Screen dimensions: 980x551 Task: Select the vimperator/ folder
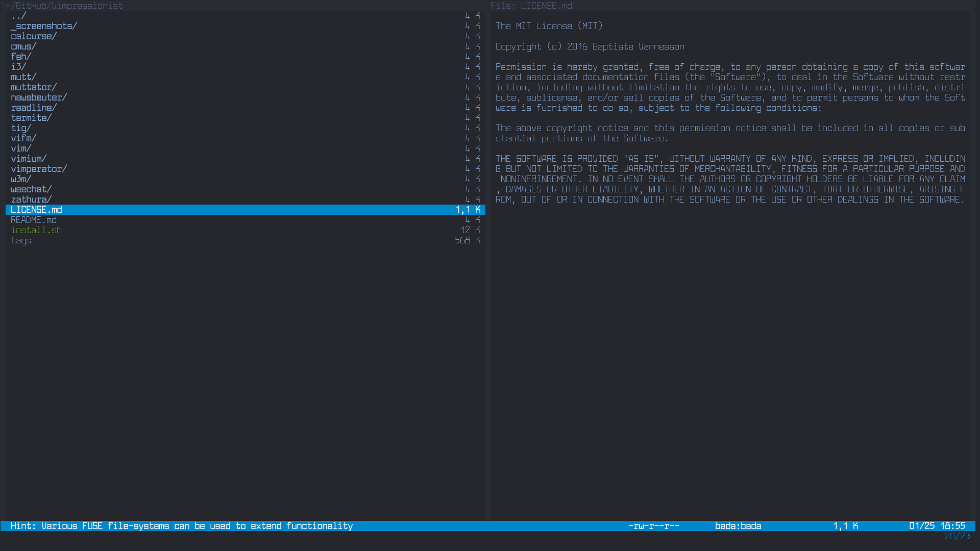point(39,169)
